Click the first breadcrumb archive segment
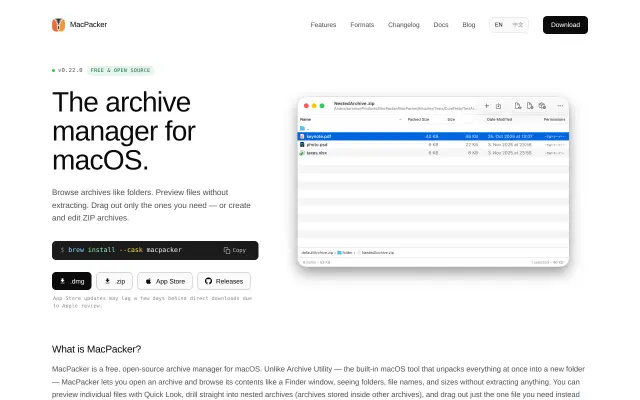Viewport: 640px width, 400px height. (x=317, y=253)
